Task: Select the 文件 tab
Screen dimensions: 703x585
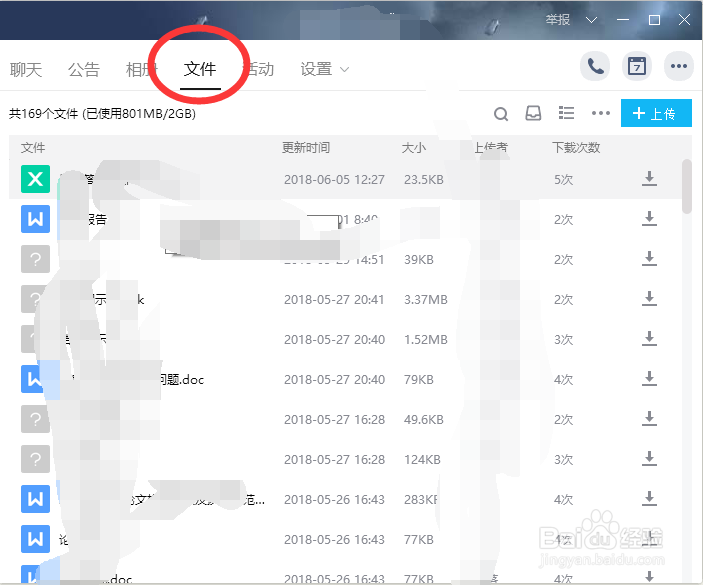Action: [200, 69]
